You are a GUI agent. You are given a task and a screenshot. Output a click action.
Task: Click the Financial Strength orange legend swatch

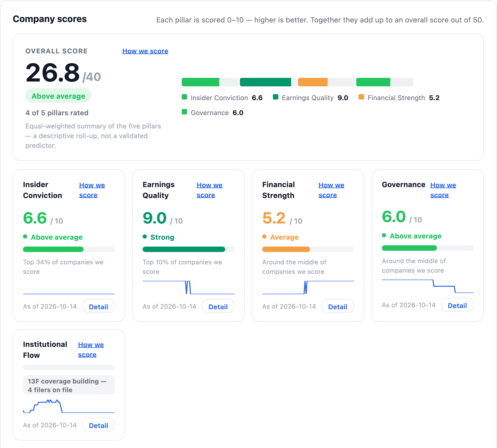point(361,97)
